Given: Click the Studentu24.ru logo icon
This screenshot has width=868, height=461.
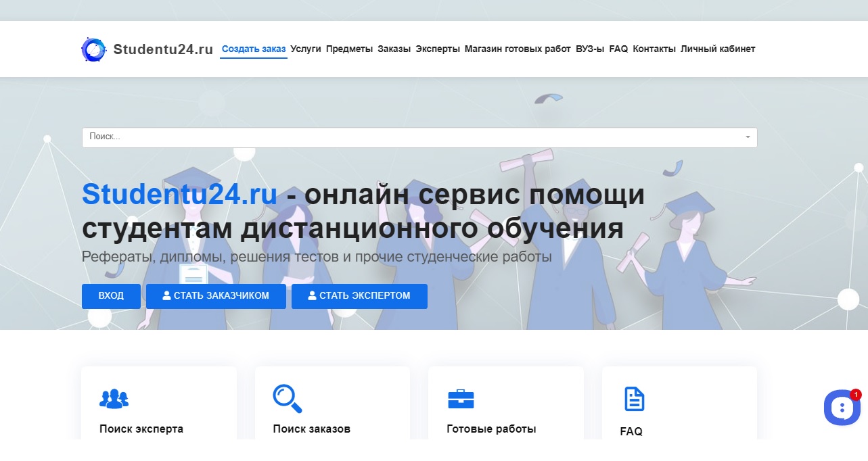Looking at the screenshot, I should pos(93,49).
